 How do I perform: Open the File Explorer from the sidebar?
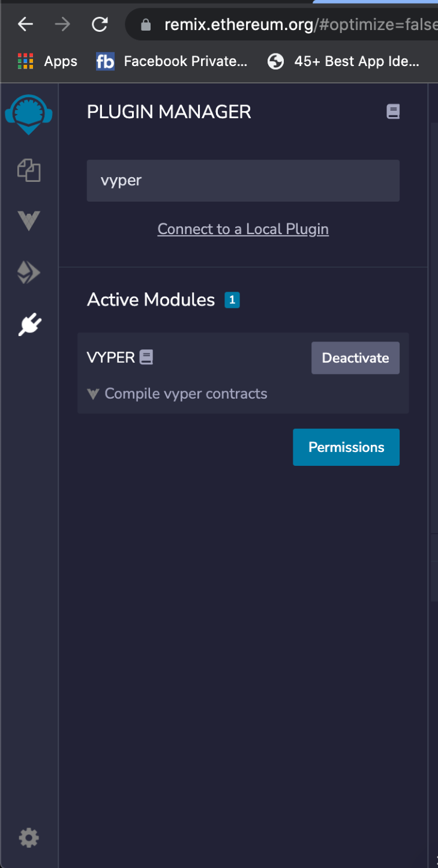point(28,170)
